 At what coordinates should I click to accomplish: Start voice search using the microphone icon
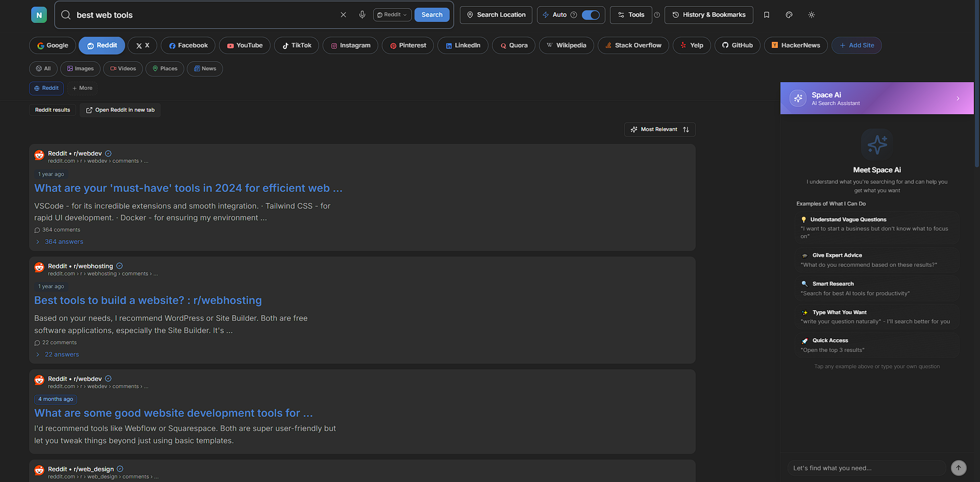(362, 15)
